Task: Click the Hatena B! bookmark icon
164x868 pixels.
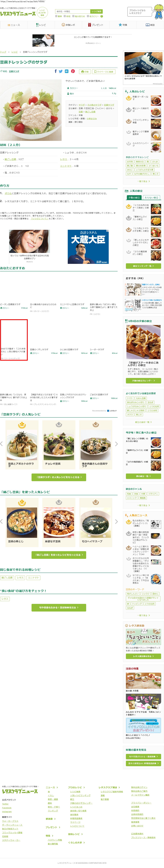Action: 67,71
